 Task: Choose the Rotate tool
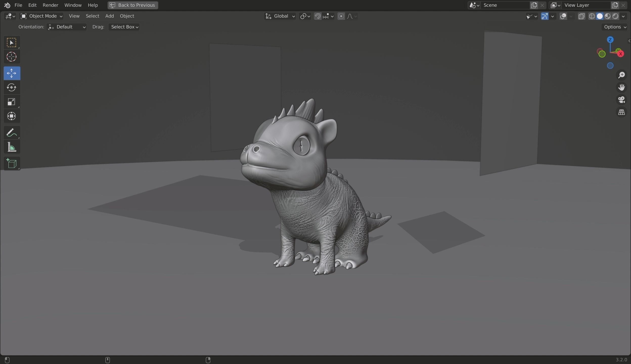pos(12,87)
